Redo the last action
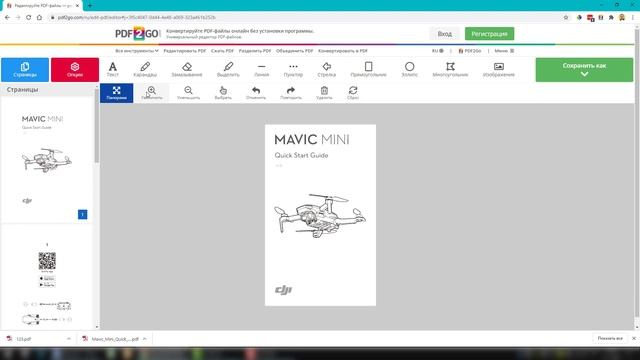 tap(291, 93)
